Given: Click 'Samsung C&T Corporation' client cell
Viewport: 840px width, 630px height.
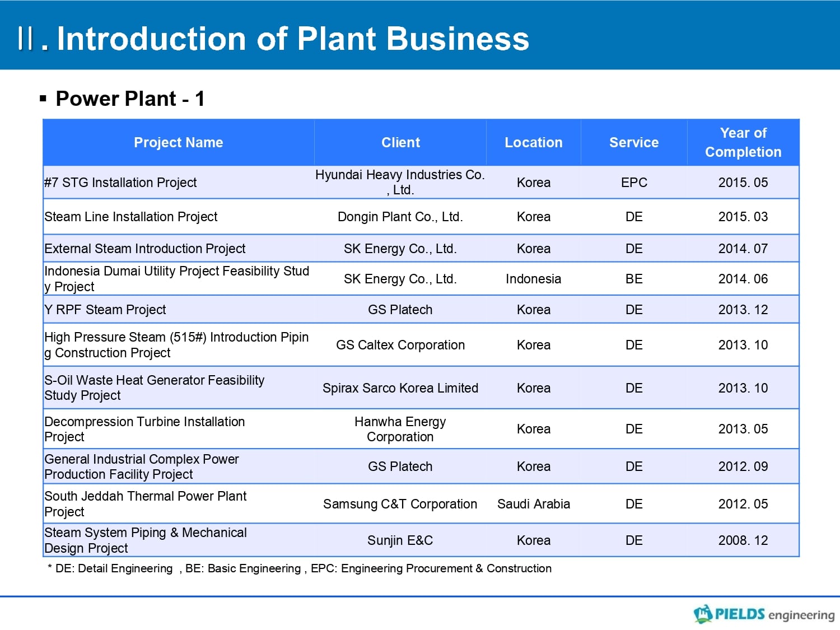Looking at the screenshot, I should [x=400, y=504].
